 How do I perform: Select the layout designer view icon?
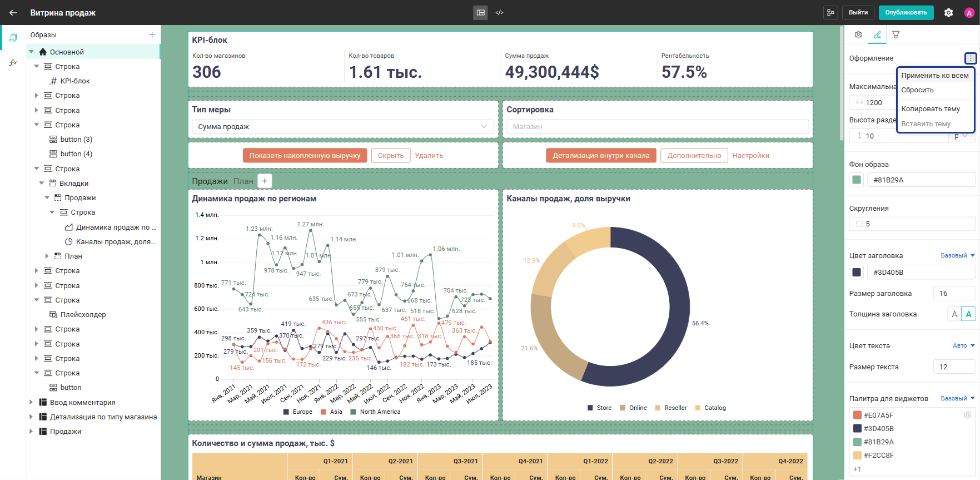(481, 12)
